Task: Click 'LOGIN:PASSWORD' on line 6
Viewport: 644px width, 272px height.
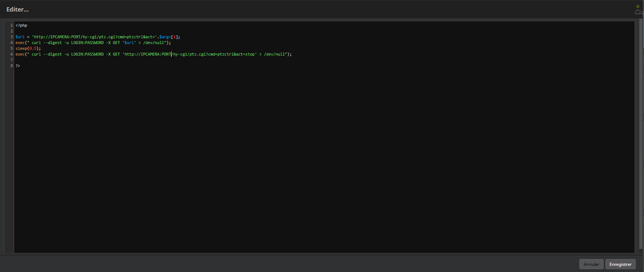Action: [87, 54]
